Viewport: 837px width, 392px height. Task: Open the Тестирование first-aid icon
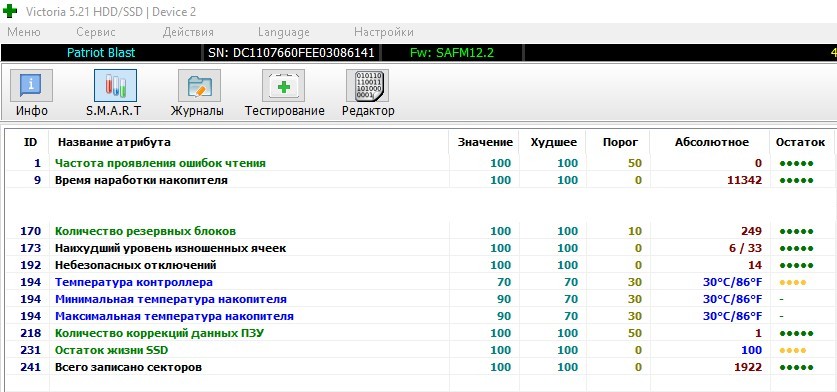[283, 85]
